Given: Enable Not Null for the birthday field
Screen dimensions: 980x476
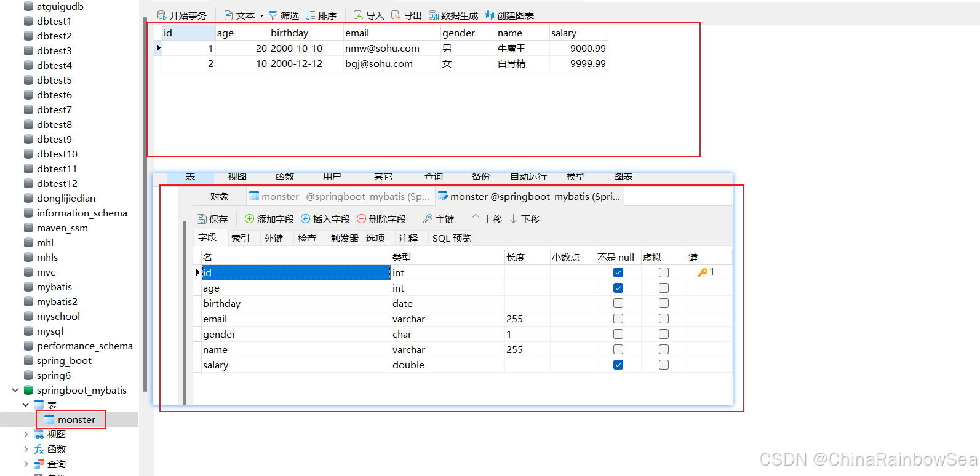Looking at the screenshot, I should point(618,303).
